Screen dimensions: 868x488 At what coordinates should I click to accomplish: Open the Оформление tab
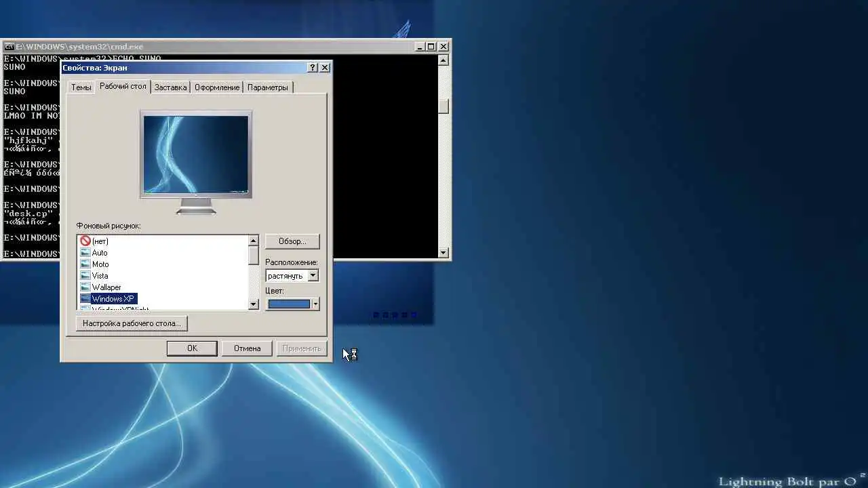[x=217, y=87]
